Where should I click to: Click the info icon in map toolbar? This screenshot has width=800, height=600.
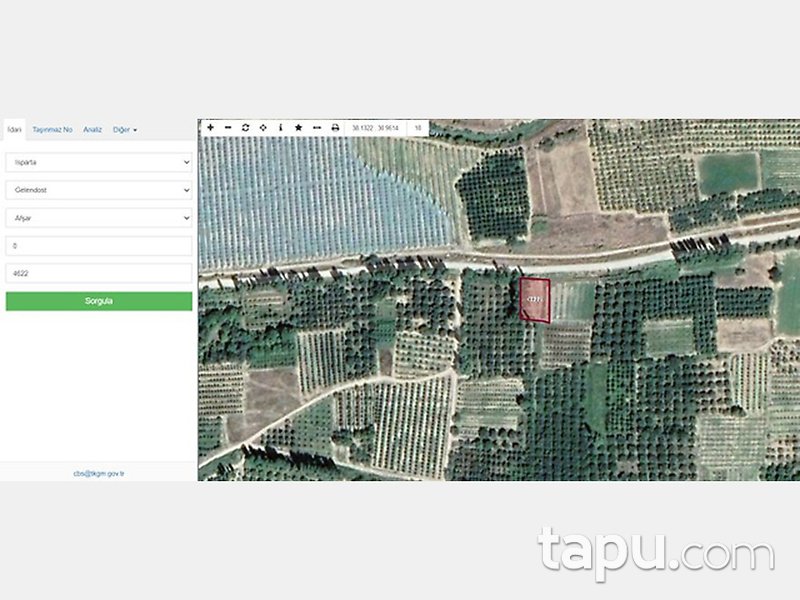281,128
